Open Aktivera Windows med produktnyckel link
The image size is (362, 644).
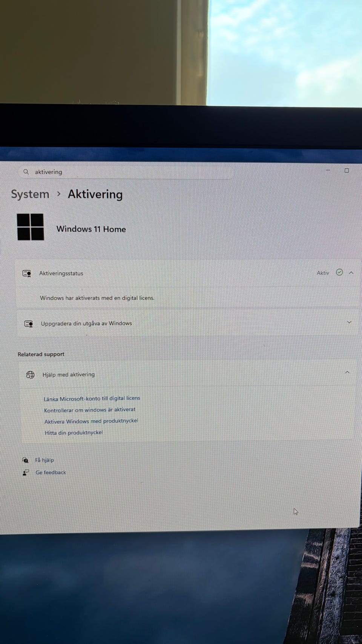pos(91,421)
